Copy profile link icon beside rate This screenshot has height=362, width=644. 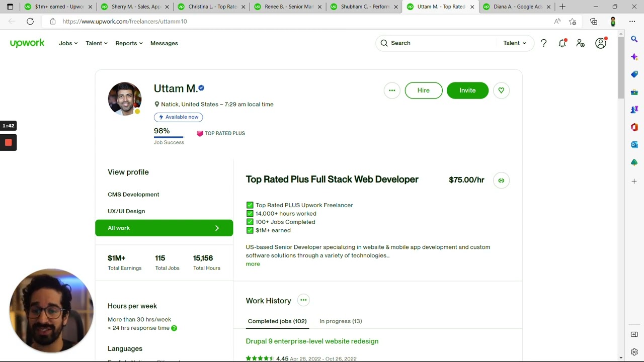[x=501, y=180]
